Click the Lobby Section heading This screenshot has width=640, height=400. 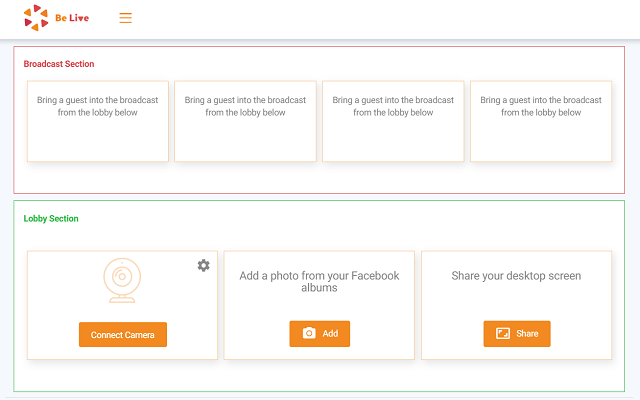click(x=51, y=218)
